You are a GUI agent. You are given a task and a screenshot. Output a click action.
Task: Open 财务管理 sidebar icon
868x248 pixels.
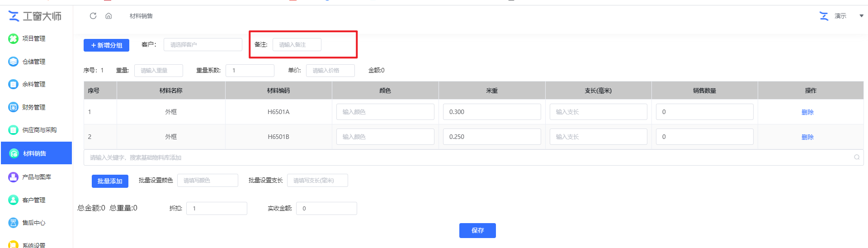14,107
